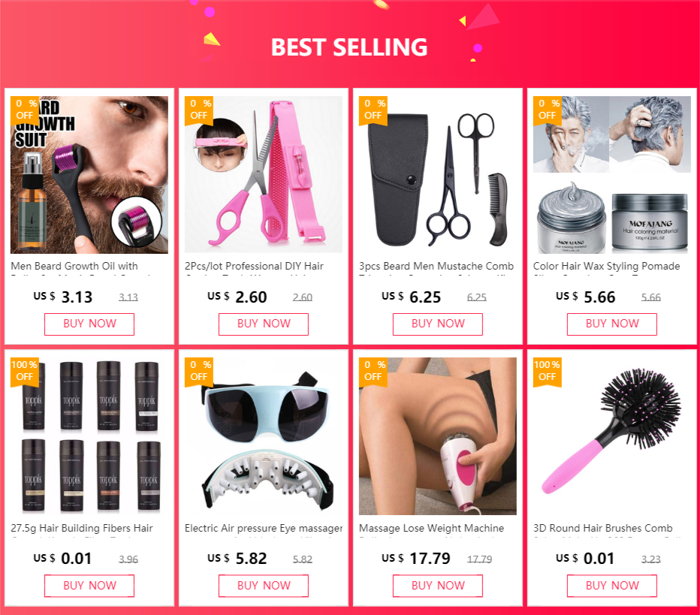Click the 100% OFF badge on Toppik fibers
The image size is (700, 615).
click(x=25, y=371)
